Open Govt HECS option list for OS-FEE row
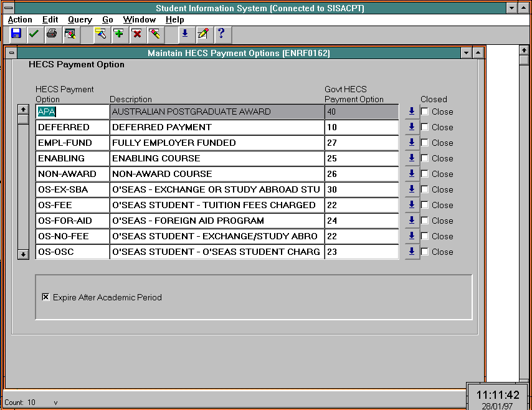The height and width of the screenshot is (410, 532). click(412, 205)
